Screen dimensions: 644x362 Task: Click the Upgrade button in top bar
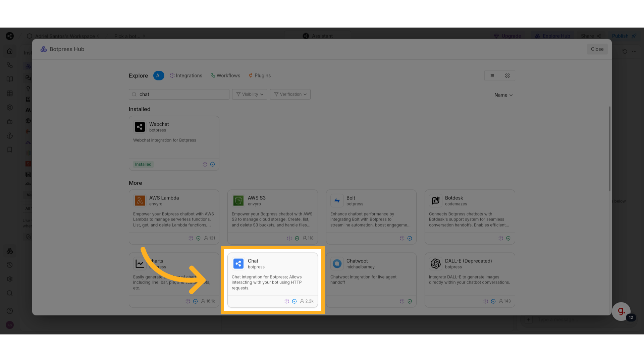coord(507,36)
